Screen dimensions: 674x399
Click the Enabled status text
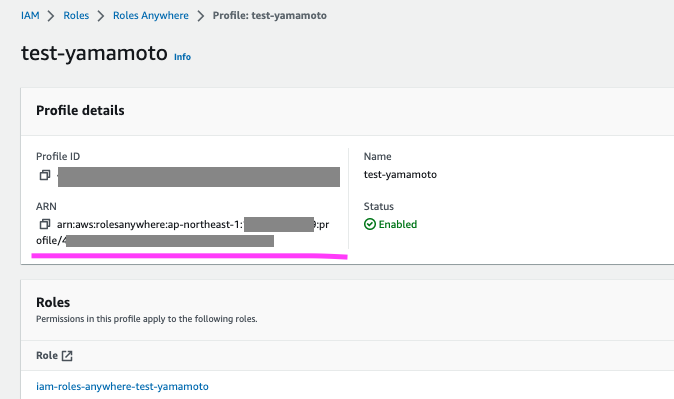click(398, 224)
